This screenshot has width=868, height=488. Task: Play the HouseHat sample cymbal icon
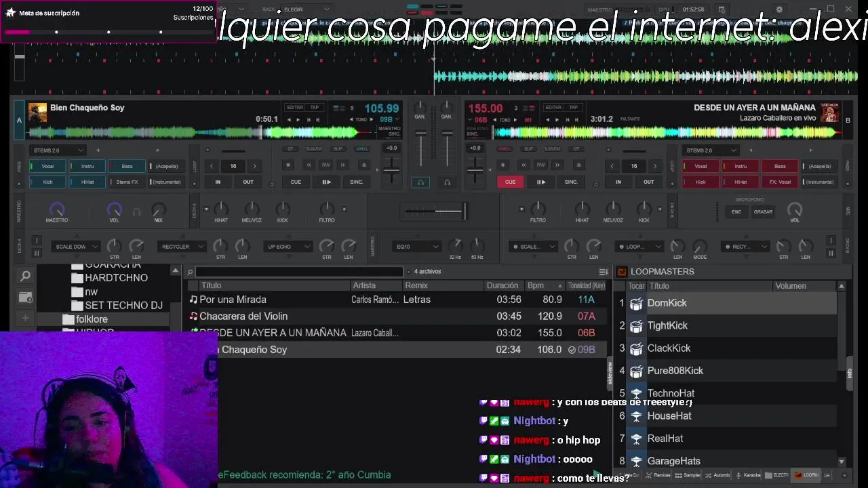(636, 416)
